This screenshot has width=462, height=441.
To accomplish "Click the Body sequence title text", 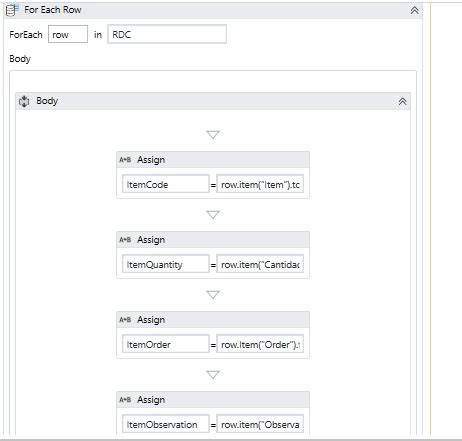I will (x=47, y=101).
